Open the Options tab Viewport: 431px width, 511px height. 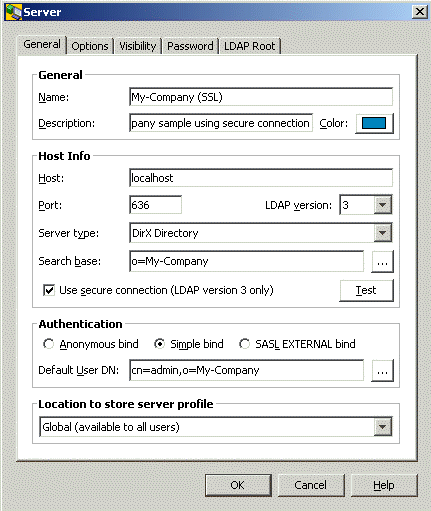point(90,46)
